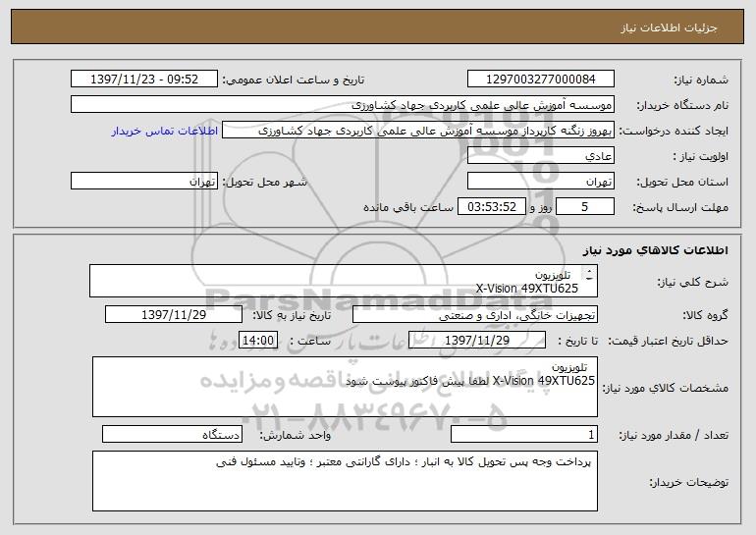Screen dimensions: 756x535
Task: Click the general description text X-Vision 49XTU625
Action: 526,289
